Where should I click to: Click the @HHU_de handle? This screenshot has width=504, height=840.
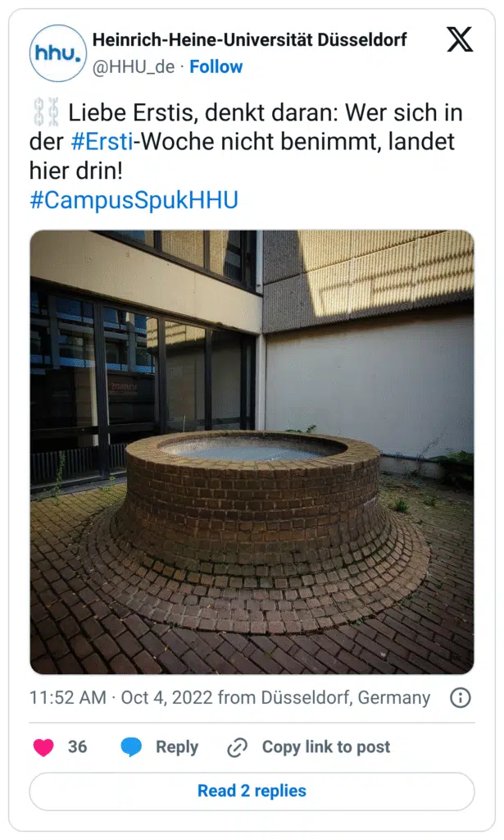(134, 67)
